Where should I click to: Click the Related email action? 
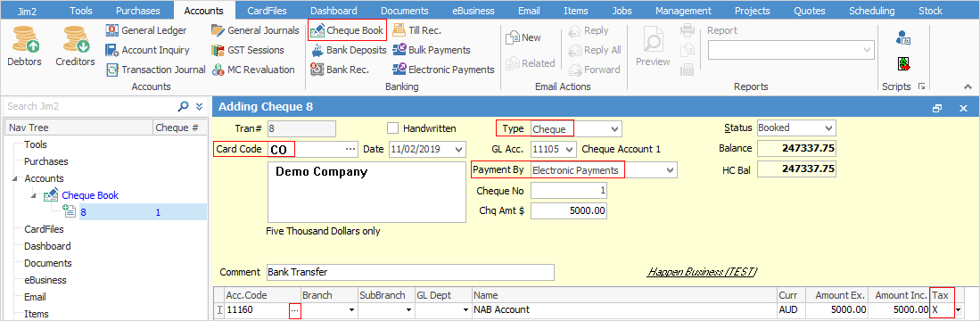click(x=530, y=63)
